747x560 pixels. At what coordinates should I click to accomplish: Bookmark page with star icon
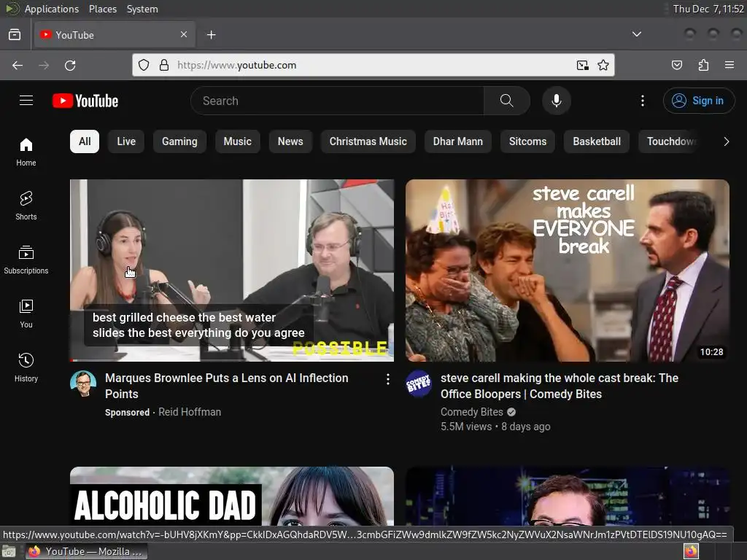pos(603,65)
